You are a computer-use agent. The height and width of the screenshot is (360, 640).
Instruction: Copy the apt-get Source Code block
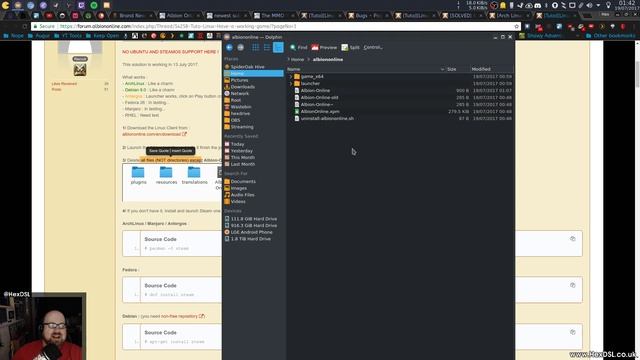pos(573,332)
